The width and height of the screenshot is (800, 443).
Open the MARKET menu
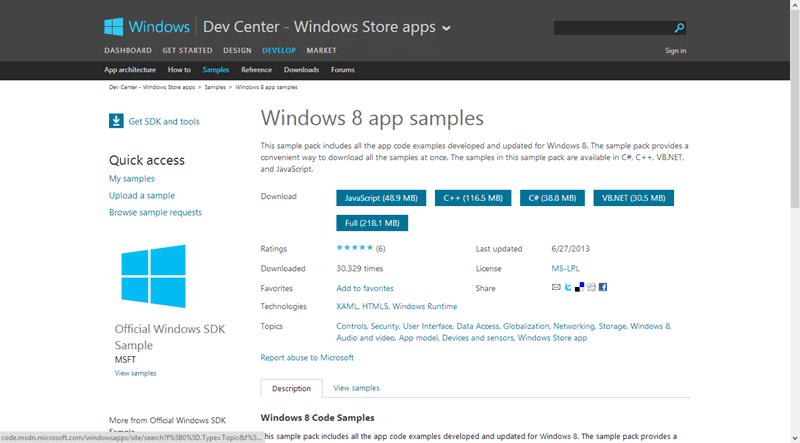tap(321, 51)
